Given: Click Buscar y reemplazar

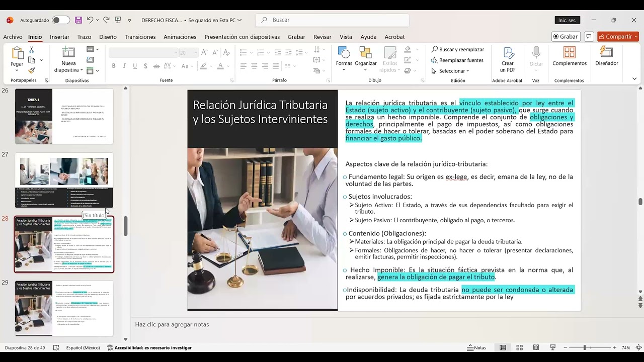Looking at the screenshot, I should click(x=457, y=49).
